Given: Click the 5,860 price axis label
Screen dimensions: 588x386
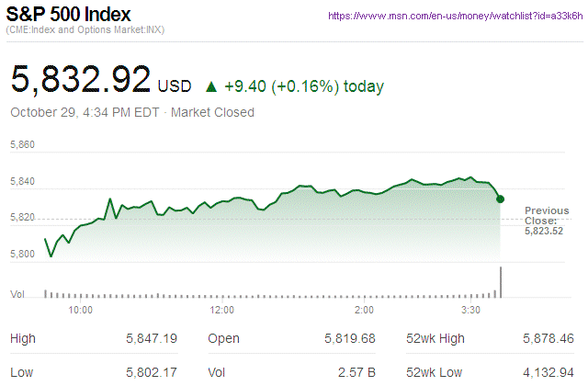Looking at the screenshot, I should (22, 145).
